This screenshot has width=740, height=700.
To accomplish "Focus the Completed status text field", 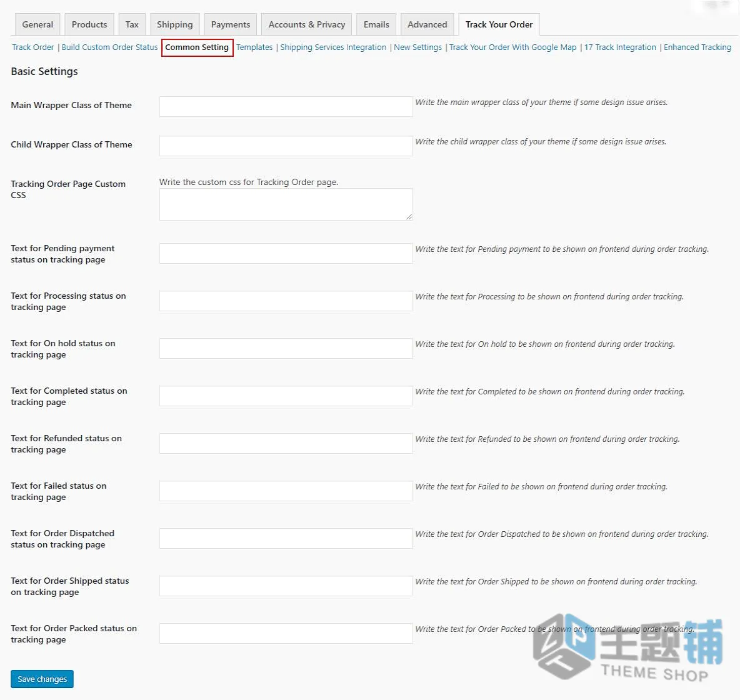I will coord(286,396).
